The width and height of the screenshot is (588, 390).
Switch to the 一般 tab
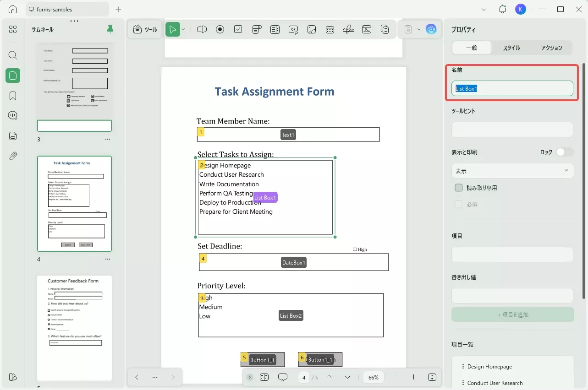pos(472,48)
